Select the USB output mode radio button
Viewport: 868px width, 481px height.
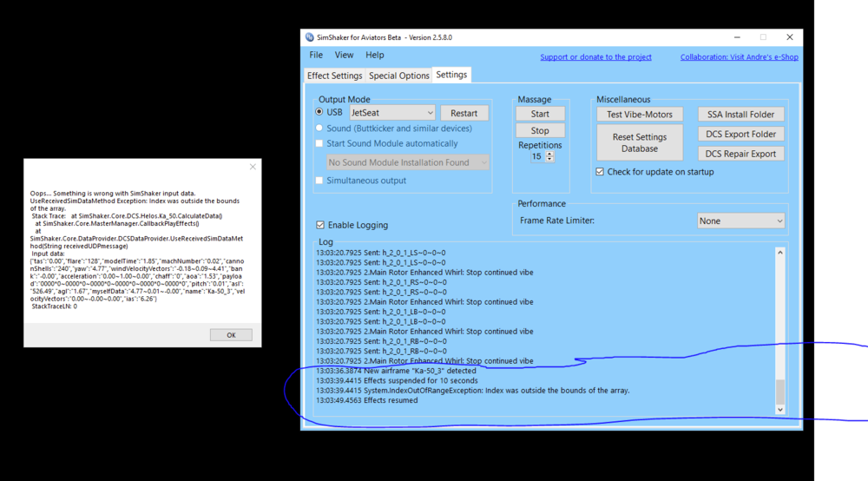[319, 112]
